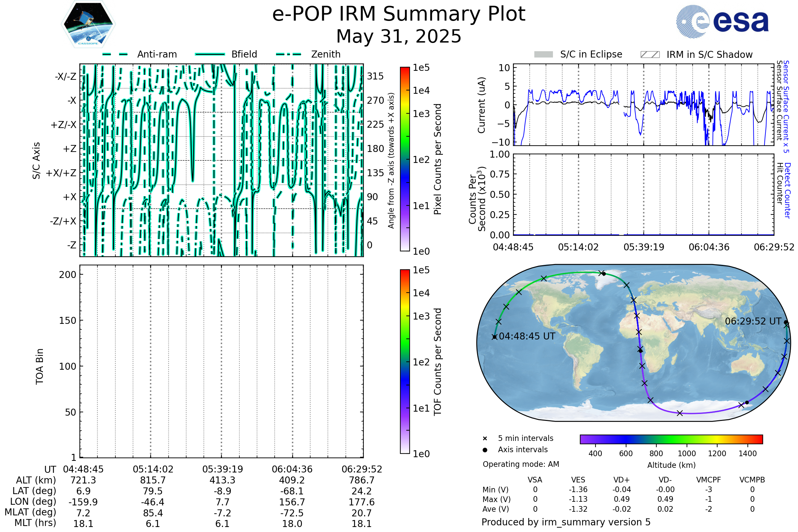Click the ESA logo
Viewport: 798px width, 532px height.
point(722,21)
